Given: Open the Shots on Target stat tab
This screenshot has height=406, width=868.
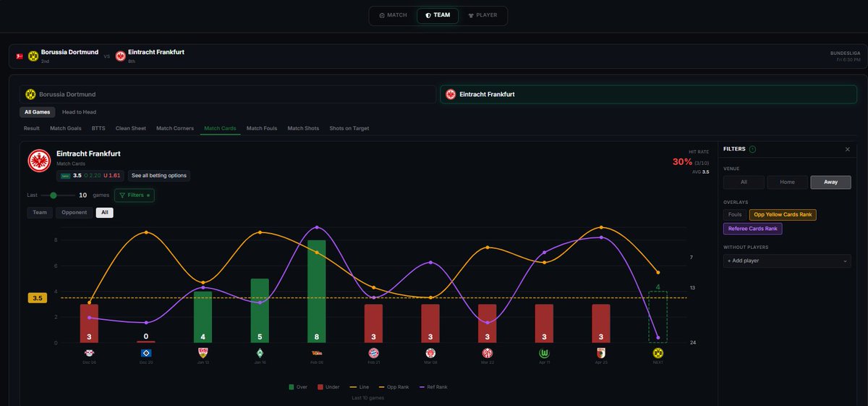Looking at the screenshot, I should click(x=349, y=128).
